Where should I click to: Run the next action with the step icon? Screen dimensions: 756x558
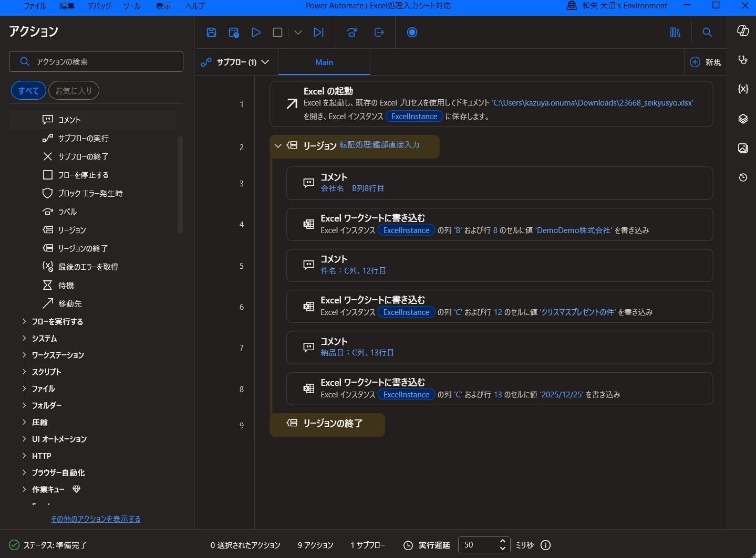(x=318, y=33)
